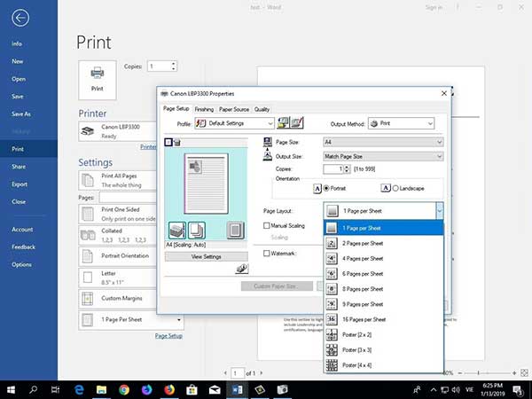Open Microsoft Edge from the taskbar
The width and height of the screenshot is (532, 399).
[79, 390]
